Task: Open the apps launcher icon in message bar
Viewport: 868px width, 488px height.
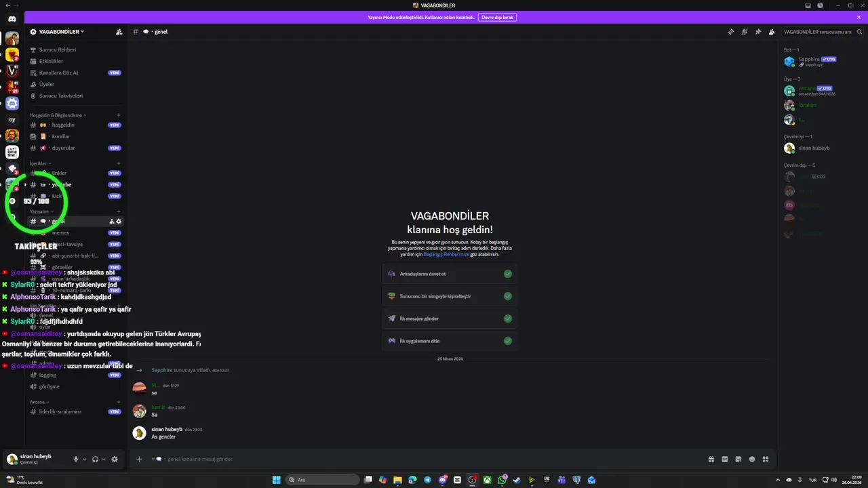Action: (766, 460)
